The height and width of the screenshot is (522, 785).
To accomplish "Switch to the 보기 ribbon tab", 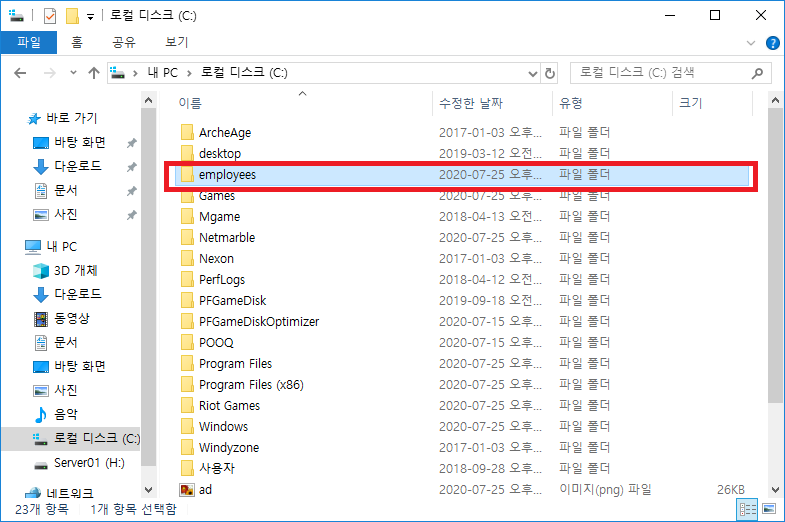I will click(176, 42).
